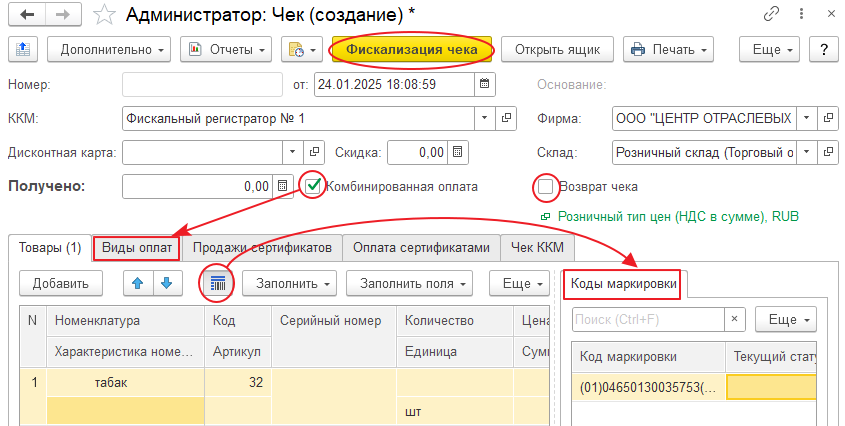
Task: Copy link icon in title bar
Action: click(x=771, y=16)
